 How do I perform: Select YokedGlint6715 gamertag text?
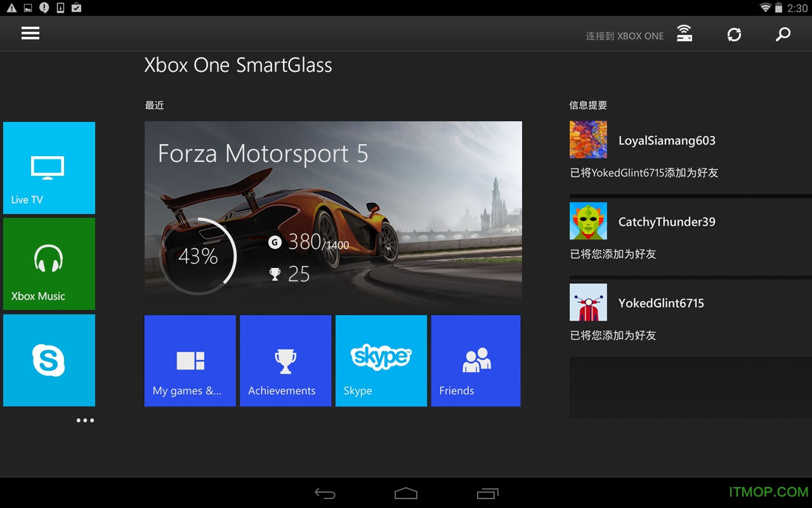[x=661, y=304]
